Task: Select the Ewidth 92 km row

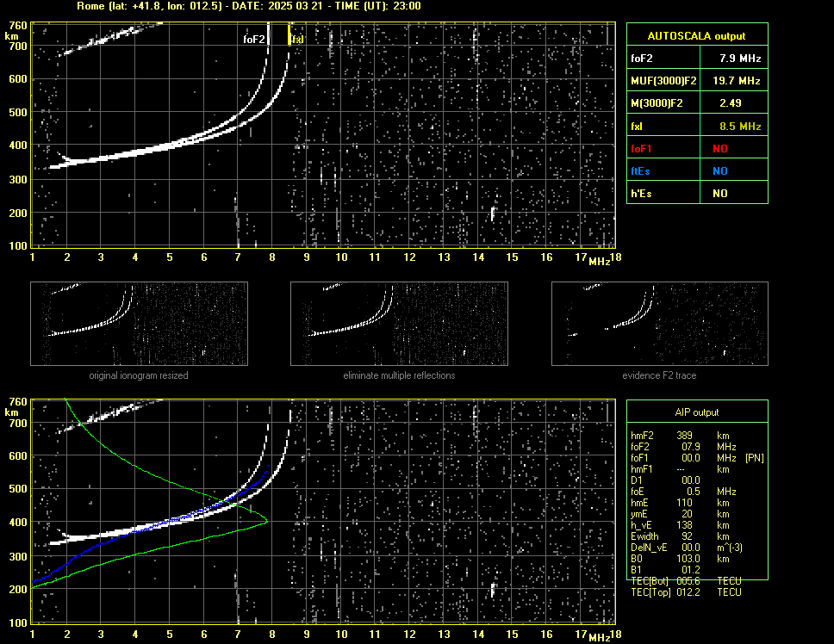Action: pos(681,536)
